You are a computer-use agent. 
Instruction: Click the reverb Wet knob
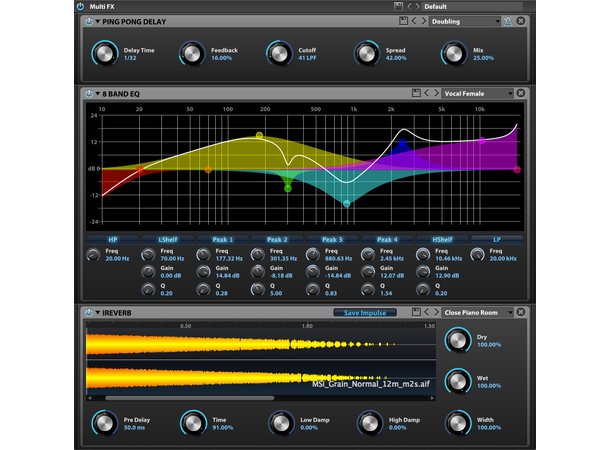(458, 381)
